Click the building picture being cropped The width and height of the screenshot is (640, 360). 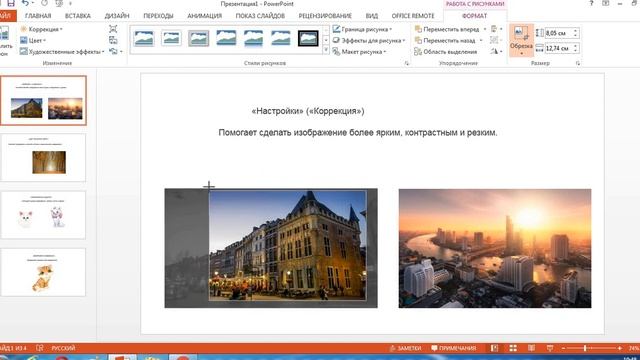[x=287, y=245]
